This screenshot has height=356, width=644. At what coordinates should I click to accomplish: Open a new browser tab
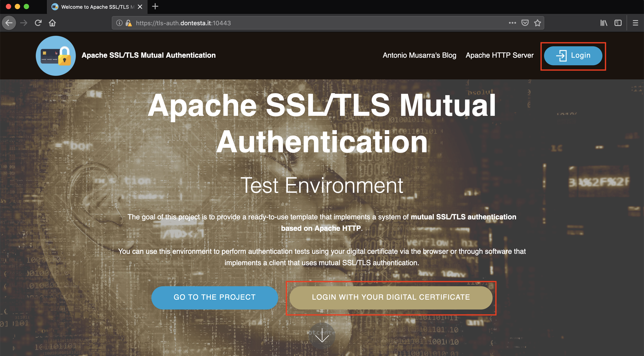(155, 6)
